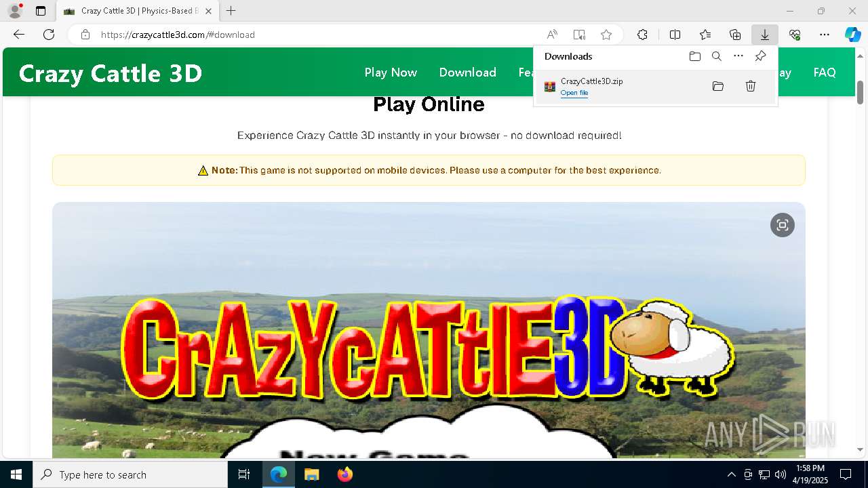Screen dimensions: 868x488
Task: Click Open file under CrazyCattle3D.zip
Action: coord(574,93)
